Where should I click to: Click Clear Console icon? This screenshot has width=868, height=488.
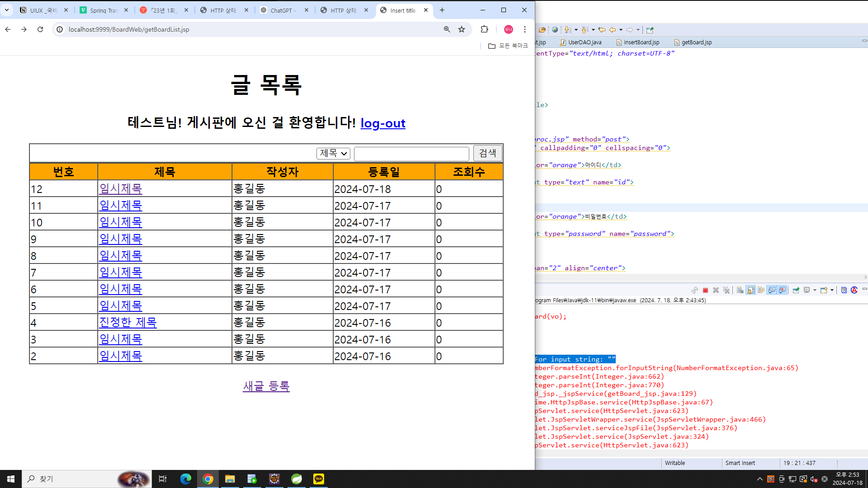click(740, 290)
